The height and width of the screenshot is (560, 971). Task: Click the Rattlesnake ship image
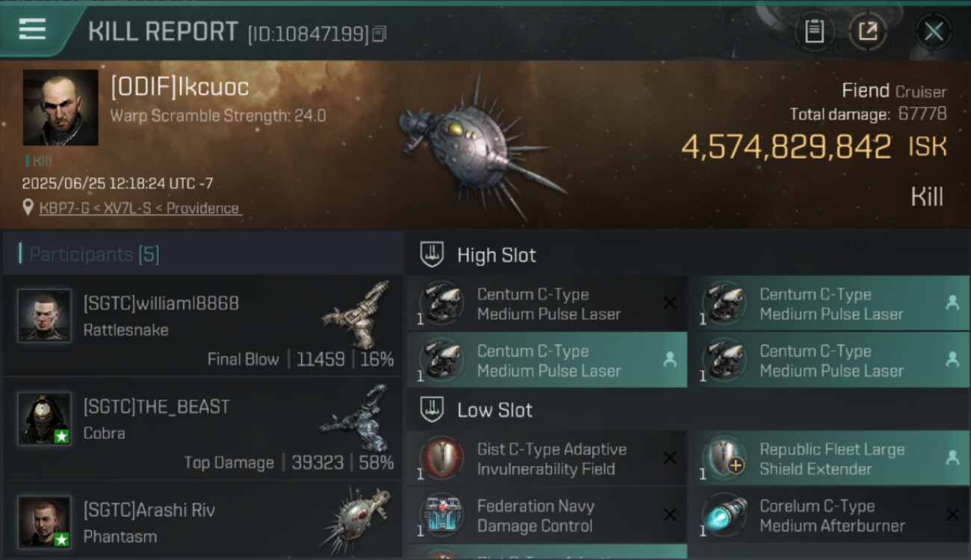(357, 314)
